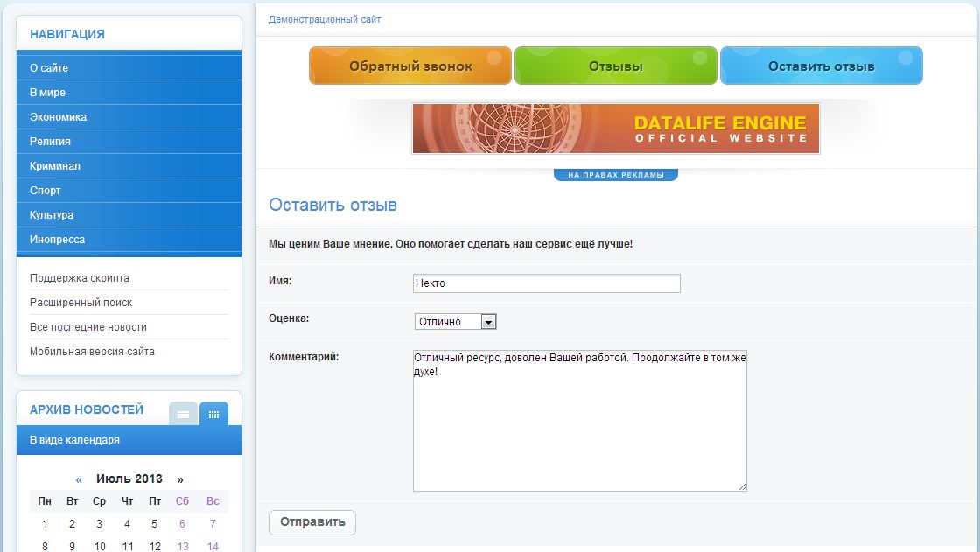This screenshot has width=980, height=552.
Task: Open О сайте in navigation menu
Action: [x=49, y=68]
